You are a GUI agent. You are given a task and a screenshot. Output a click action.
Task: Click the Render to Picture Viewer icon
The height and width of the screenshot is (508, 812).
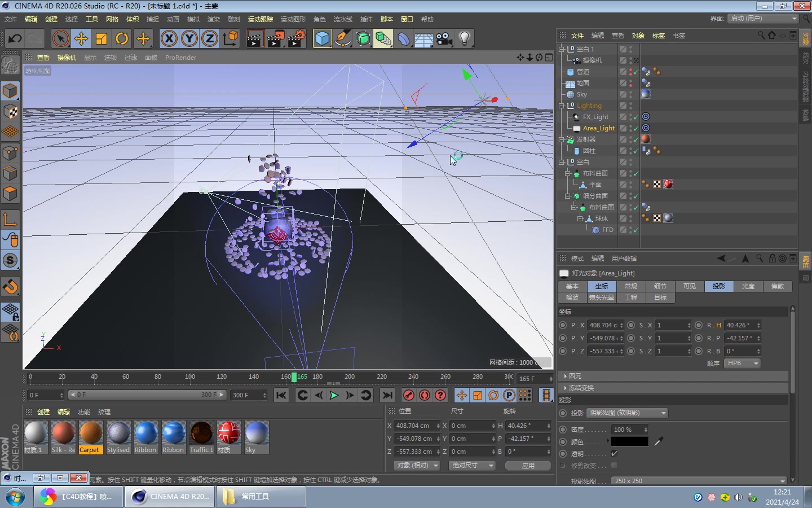[x=276, y=38]
